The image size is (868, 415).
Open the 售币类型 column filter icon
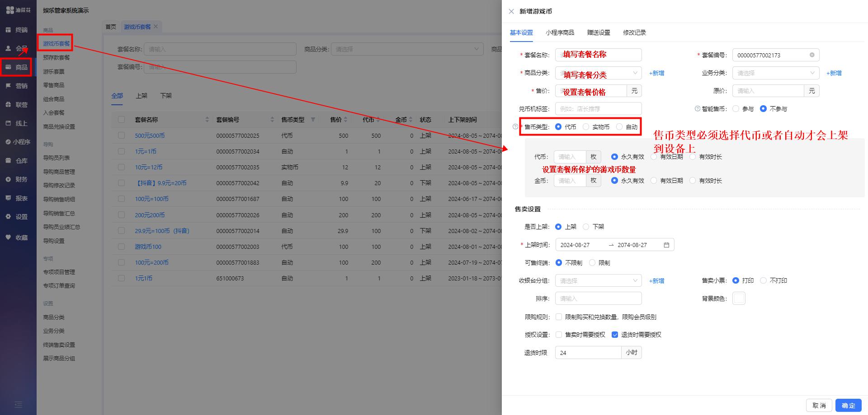[x=313, y=120]
